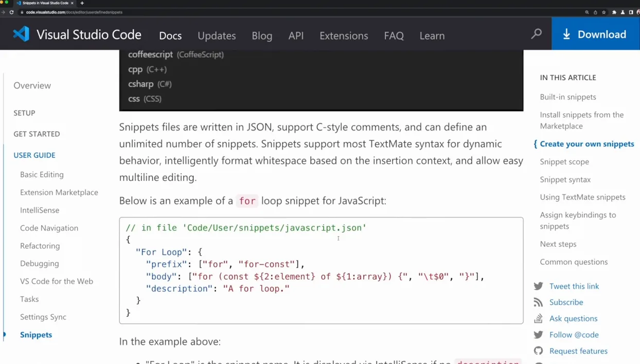
Task: Click the blue Download button
Action: coord(596,34)
